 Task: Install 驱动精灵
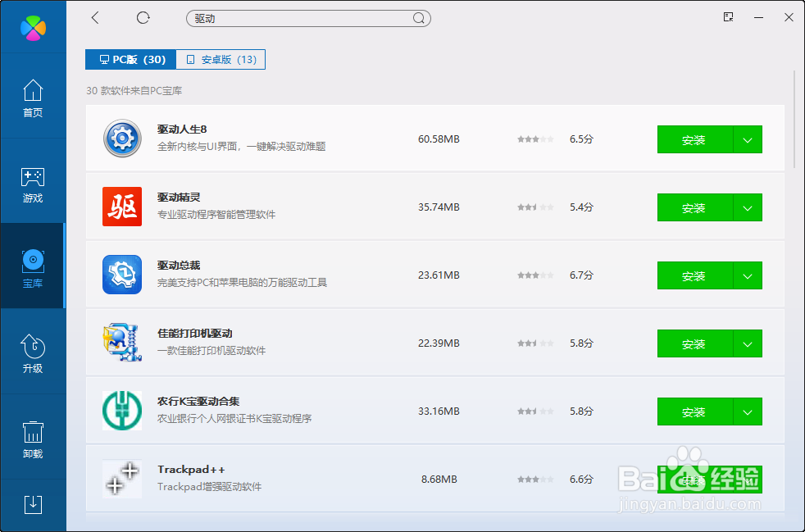pyautogui.click(x=695, y=207)
